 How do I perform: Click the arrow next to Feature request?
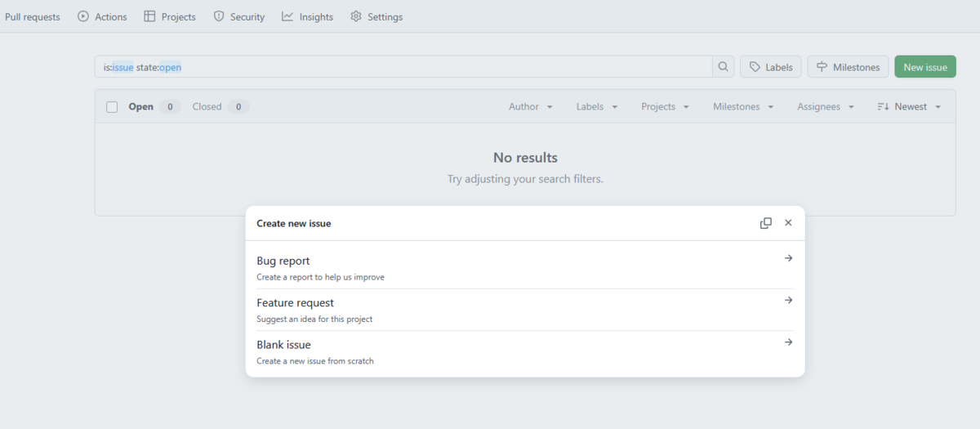click(788, 300)
